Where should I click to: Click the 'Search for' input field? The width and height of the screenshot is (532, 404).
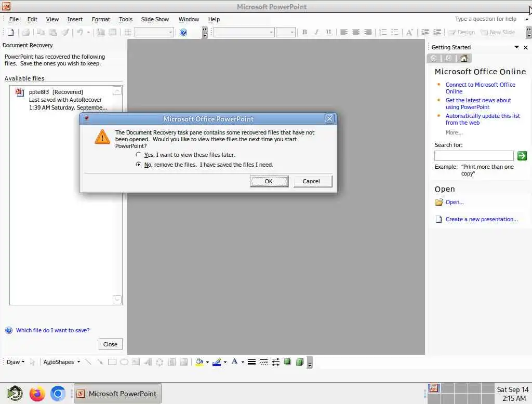point(474,156)
